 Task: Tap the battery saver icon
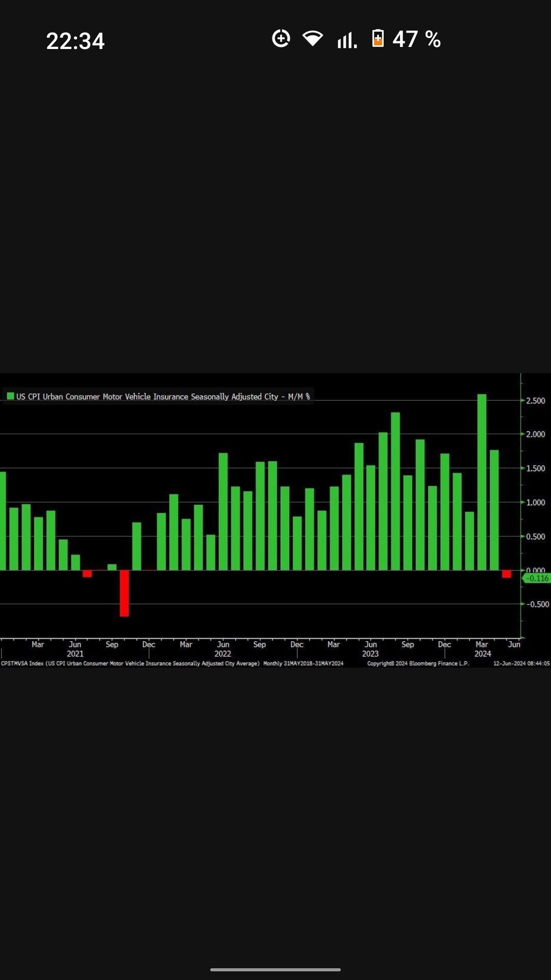pos(378,39)
